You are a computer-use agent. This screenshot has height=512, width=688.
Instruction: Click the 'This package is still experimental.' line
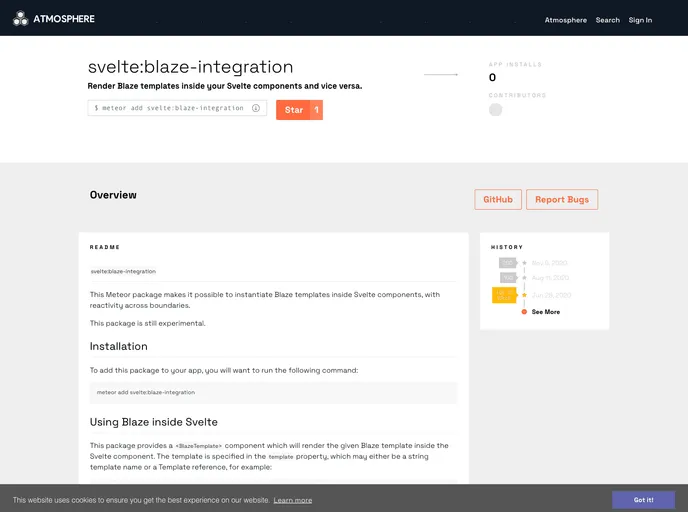147,323
